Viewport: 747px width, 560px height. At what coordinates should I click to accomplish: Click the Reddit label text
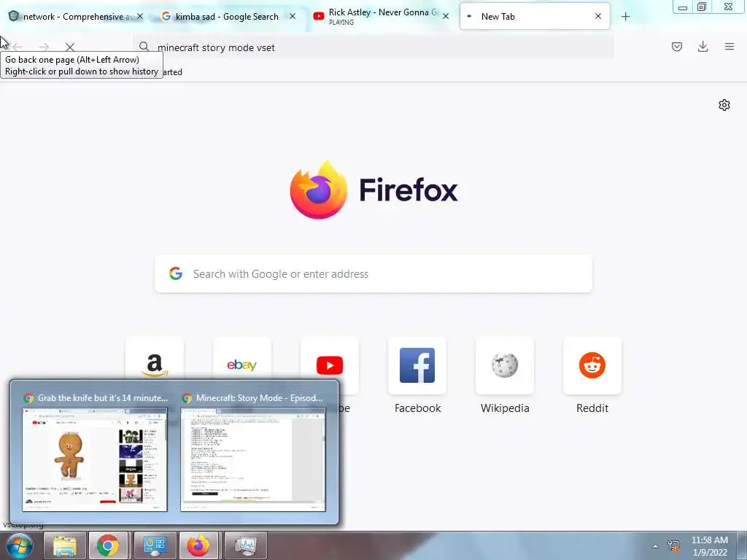(x=592, y=408)
